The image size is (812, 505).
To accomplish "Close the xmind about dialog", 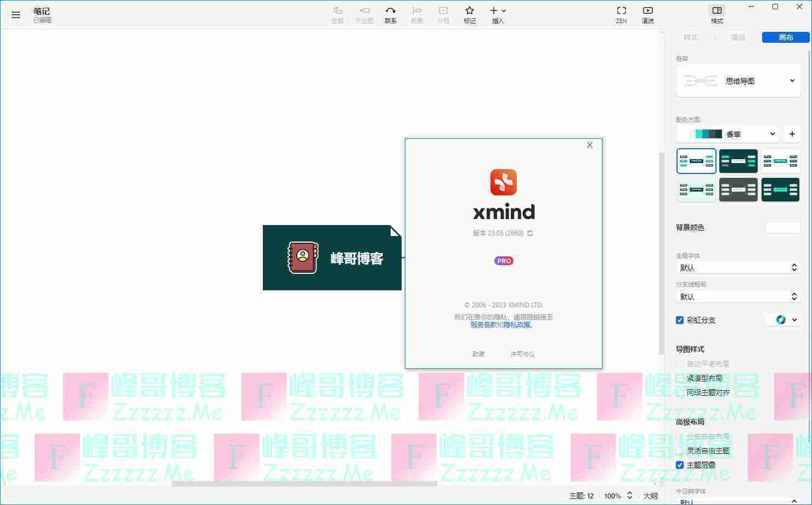I will (590, 145).
